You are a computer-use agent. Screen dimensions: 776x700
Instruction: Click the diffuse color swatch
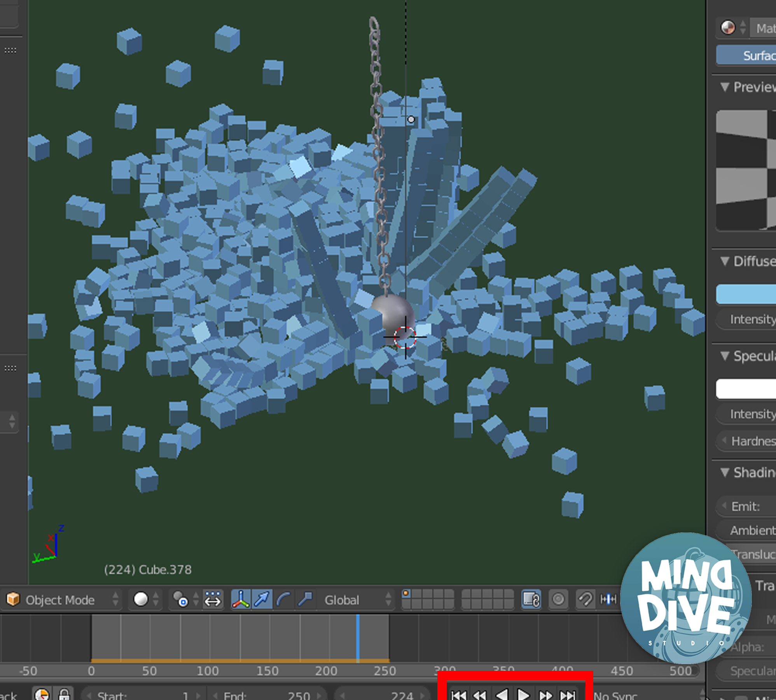[x=746, y=294]
